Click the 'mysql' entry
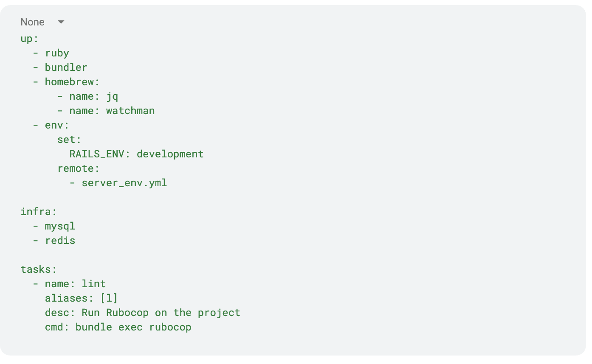The height and width of the screenshot is (364, 592). pos(60,226)
